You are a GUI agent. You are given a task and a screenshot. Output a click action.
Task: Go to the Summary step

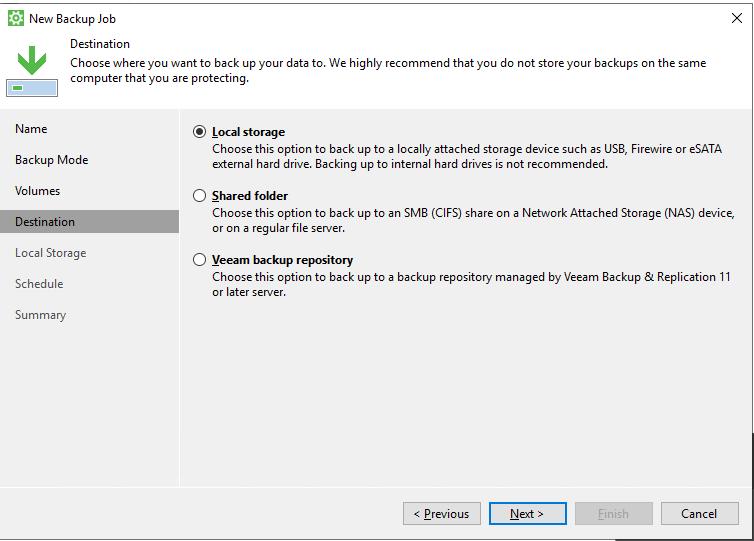click(x=40, y=315)
